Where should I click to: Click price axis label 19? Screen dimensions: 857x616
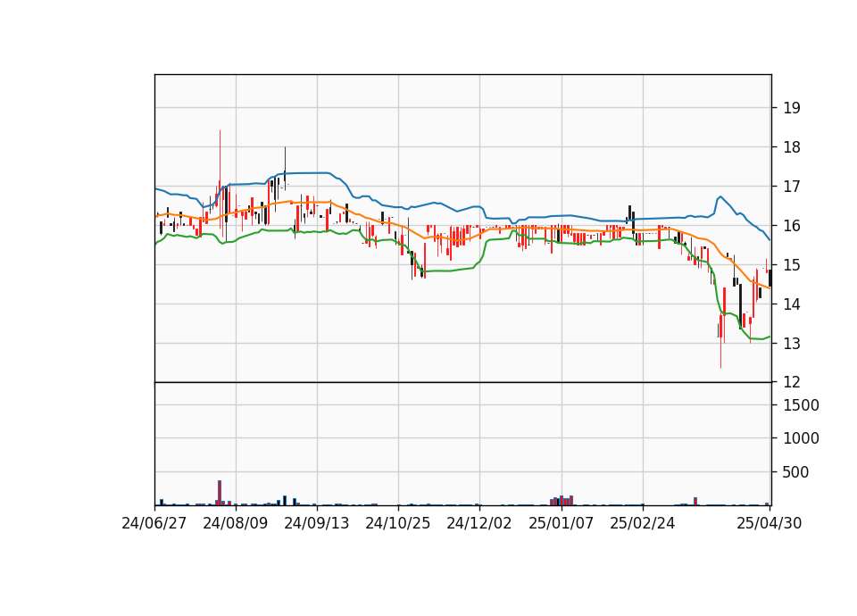point(792,108)
